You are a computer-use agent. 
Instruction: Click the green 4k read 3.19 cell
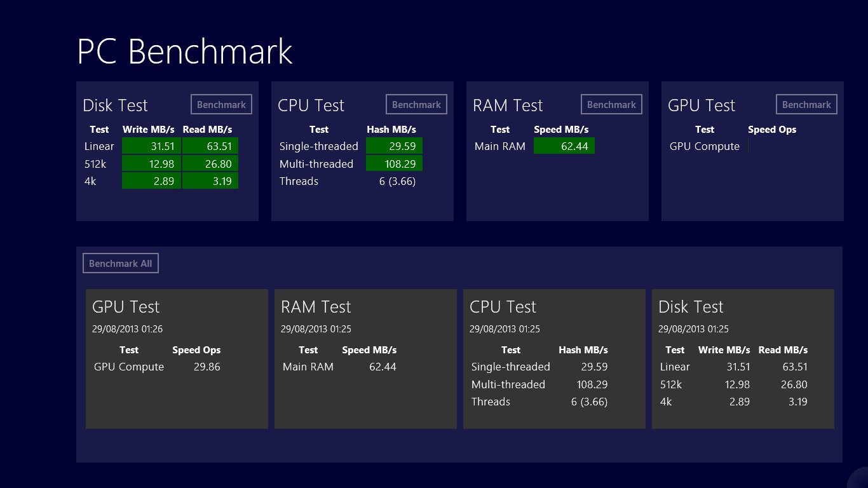click(x=210, y=181)
